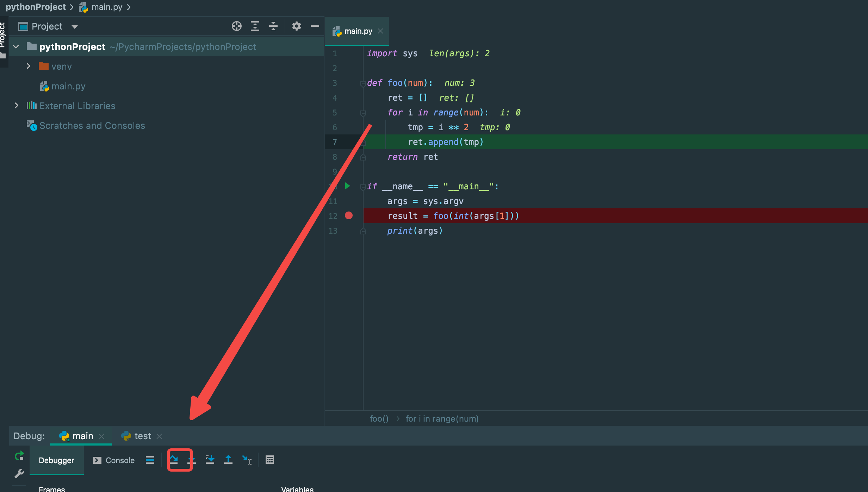Click the Run to Cursor icon

point(247,460)
